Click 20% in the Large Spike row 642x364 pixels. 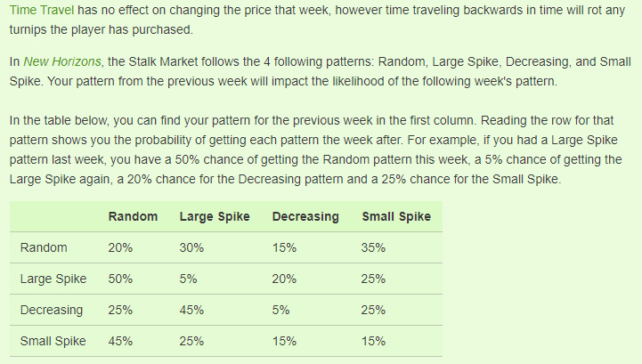284,279
